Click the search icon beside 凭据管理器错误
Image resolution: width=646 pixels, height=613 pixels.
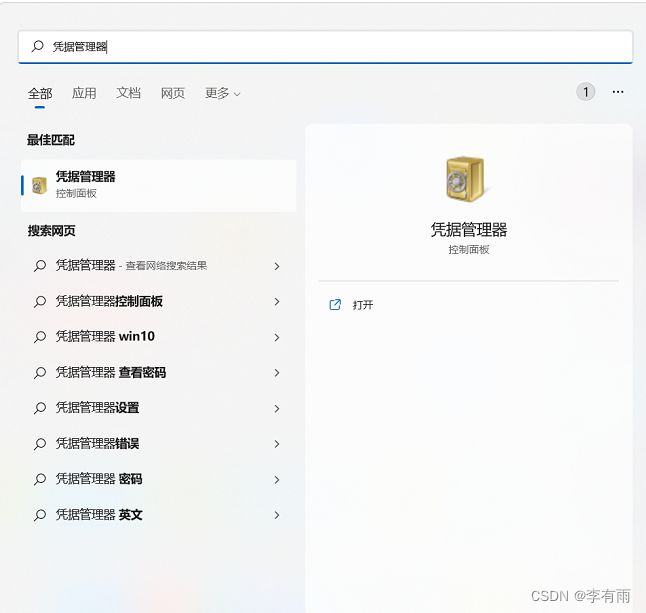coord(40,444)
